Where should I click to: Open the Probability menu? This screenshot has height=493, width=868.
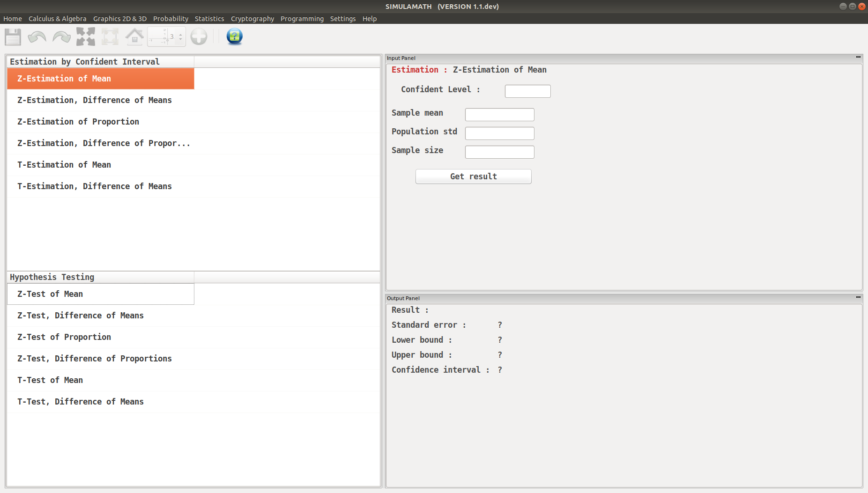(x=171, y=19)
